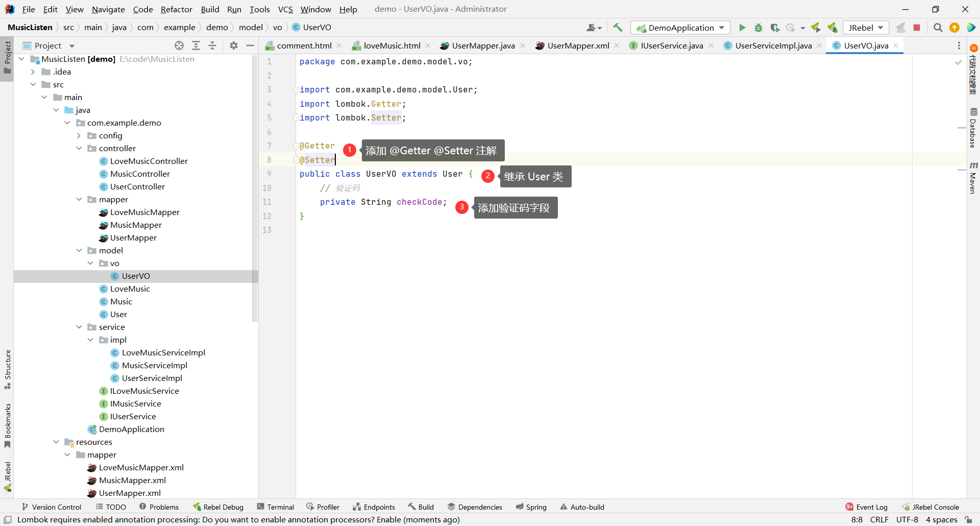Viewport: 980px width, 526px height.
Task: Collapse the controller folder in the tree
Action: [79, 148]
